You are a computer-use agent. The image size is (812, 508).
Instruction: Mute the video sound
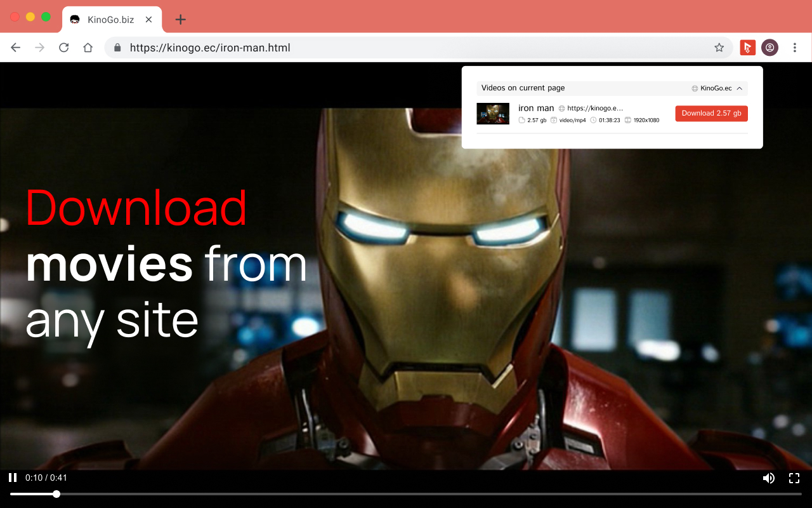click(768, 478)
